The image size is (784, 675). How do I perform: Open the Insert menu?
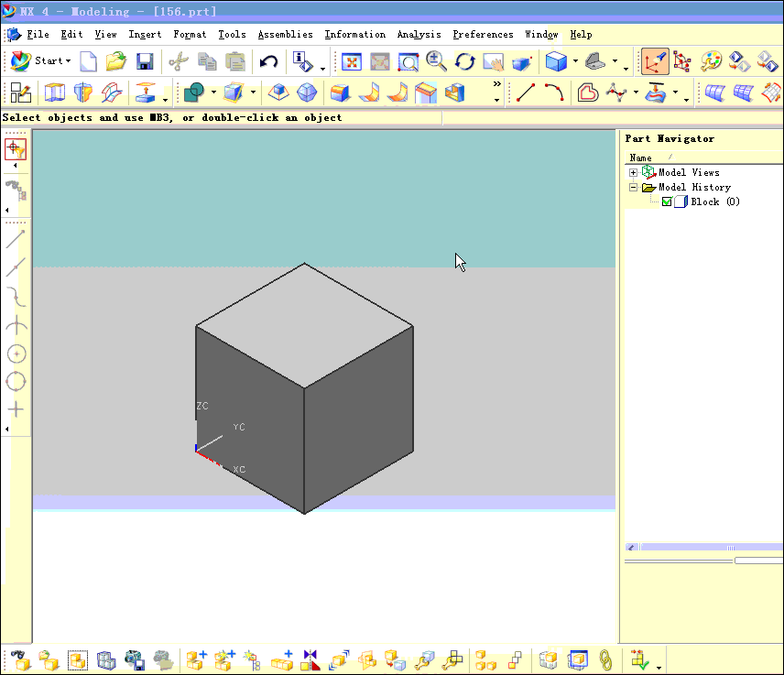144,34
